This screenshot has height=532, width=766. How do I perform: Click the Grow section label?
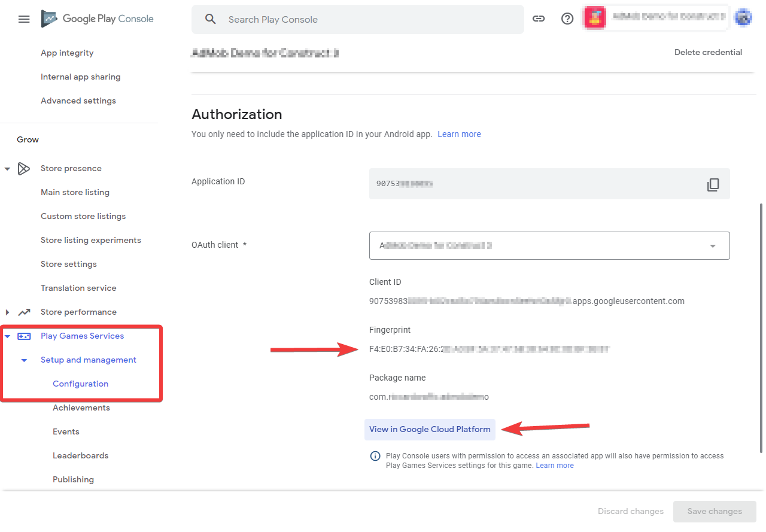point(28,139)
